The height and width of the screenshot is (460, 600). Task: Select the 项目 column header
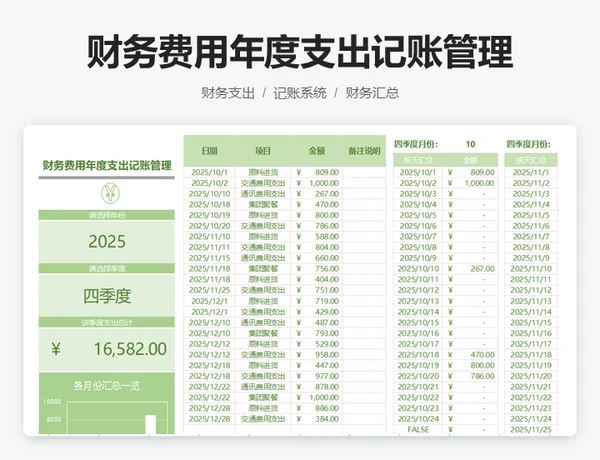pyautogui.click(x=263, y=151)
